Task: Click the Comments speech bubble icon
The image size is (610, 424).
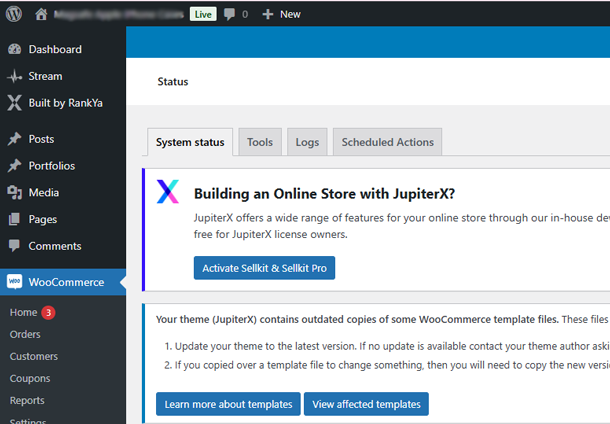Action: coord(15,246)
